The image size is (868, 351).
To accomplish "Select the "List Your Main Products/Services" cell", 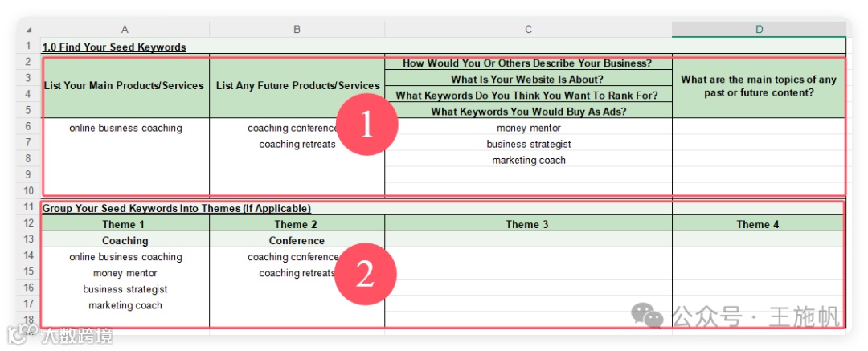I will coord(125,86).
